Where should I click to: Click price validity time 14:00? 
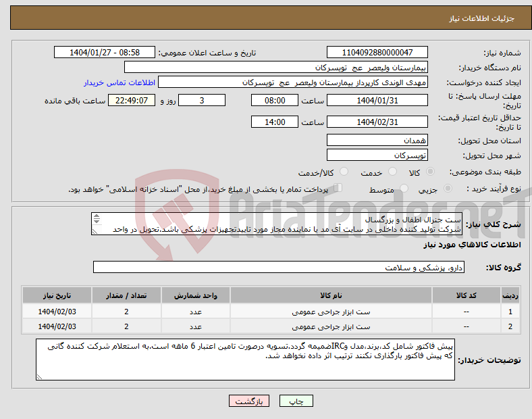tap(275, 122)
